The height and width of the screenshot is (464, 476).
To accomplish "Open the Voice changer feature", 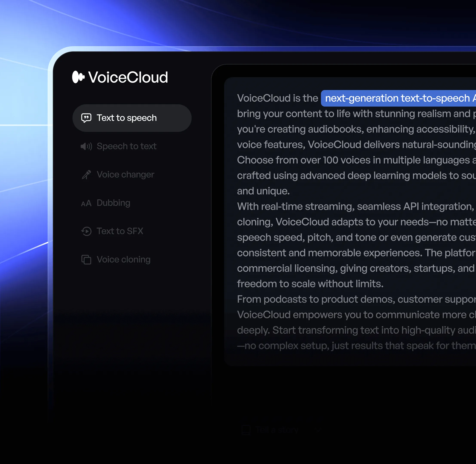I will 125,174.
